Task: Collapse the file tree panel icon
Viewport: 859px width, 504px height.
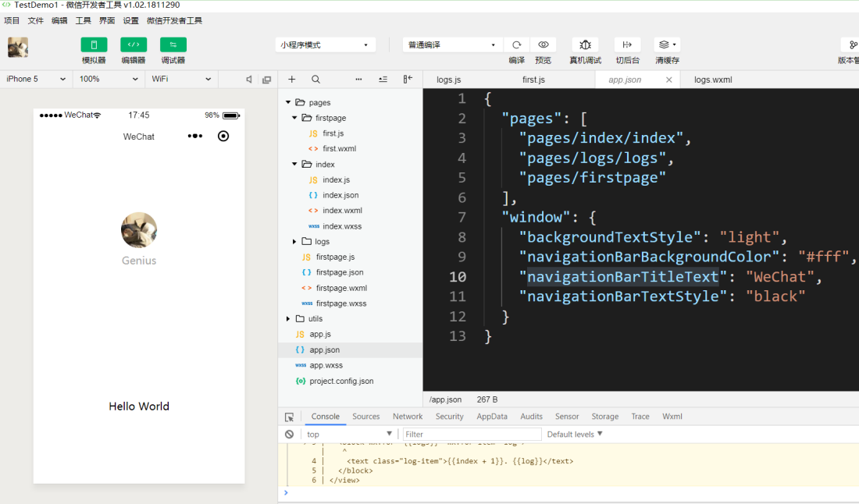Action: point(408,80)
